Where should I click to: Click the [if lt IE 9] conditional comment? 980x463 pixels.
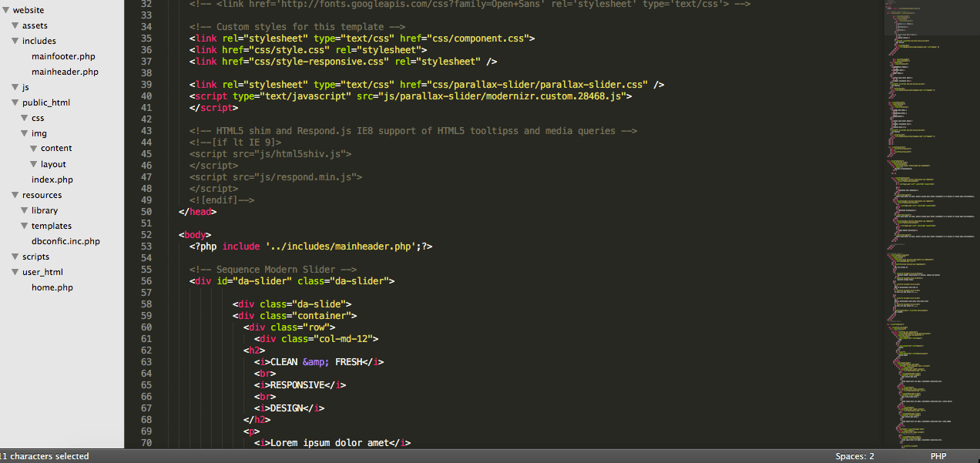[236, 143]
